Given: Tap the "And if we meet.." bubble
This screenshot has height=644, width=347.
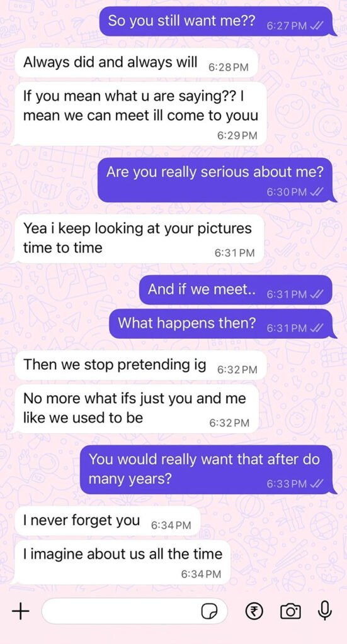Looking at the screenshot, I should click(237, 291).
